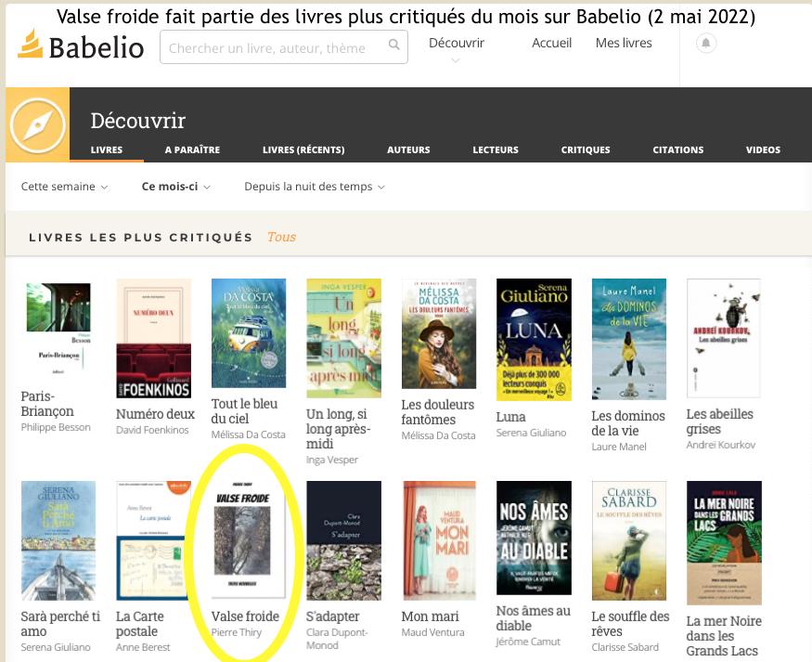Click the Babelio logo icon
Image resolution: width=812 pixels, height=662 pixels.
(x=30, y=44)
